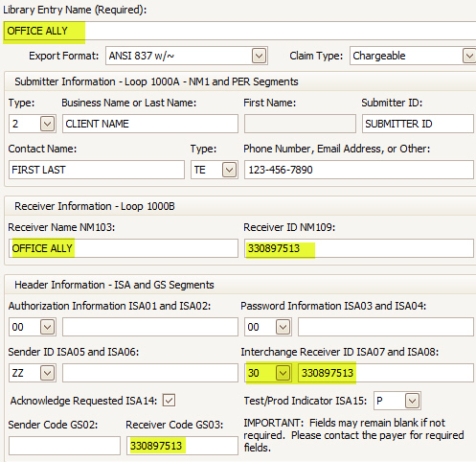
Task: Click the Library Entry Name field
Action: [239, 31]
